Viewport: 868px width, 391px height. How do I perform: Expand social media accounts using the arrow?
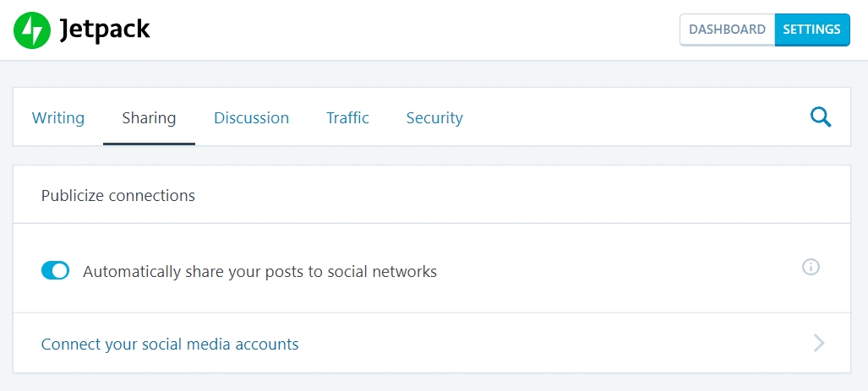click(819, 344)
